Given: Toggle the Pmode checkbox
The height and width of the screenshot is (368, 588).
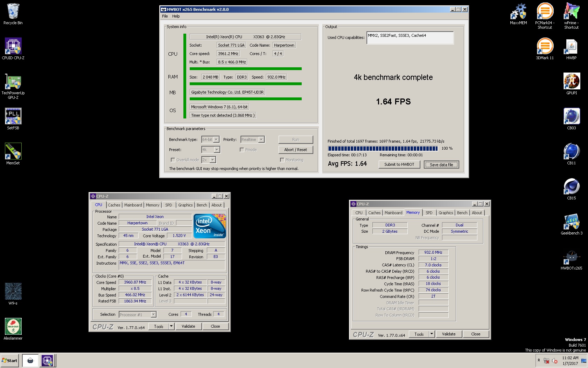Looking at the screenshot, I should 242,150.
